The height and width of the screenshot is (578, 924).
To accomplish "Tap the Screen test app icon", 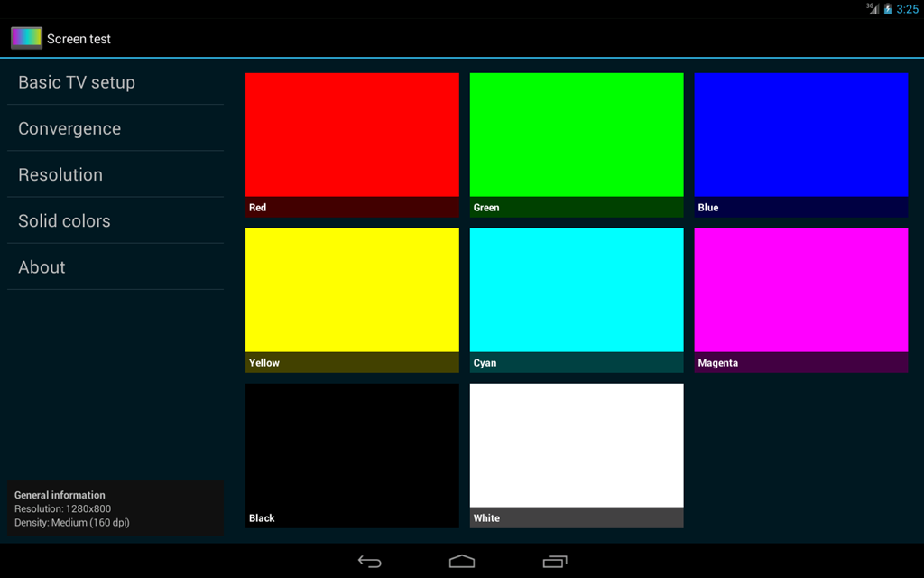I will (x=26, y=38).
